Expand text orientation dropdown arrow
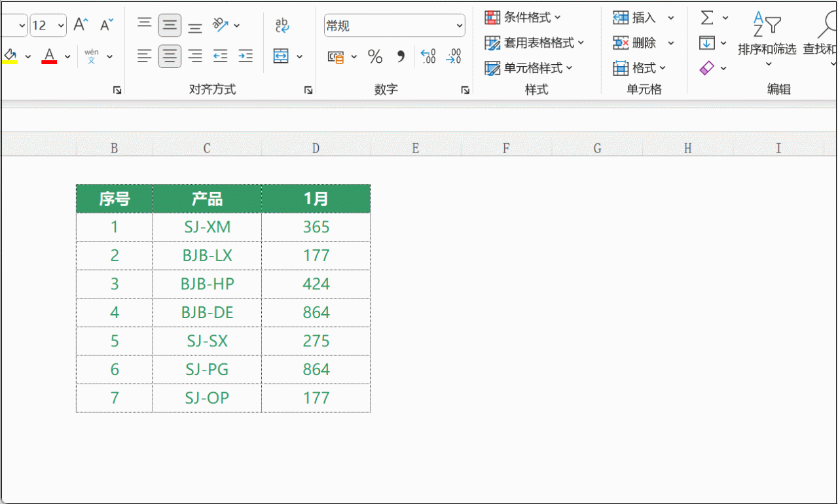The height and width of the screenshot is (504, 838). (x=237, y=26)
